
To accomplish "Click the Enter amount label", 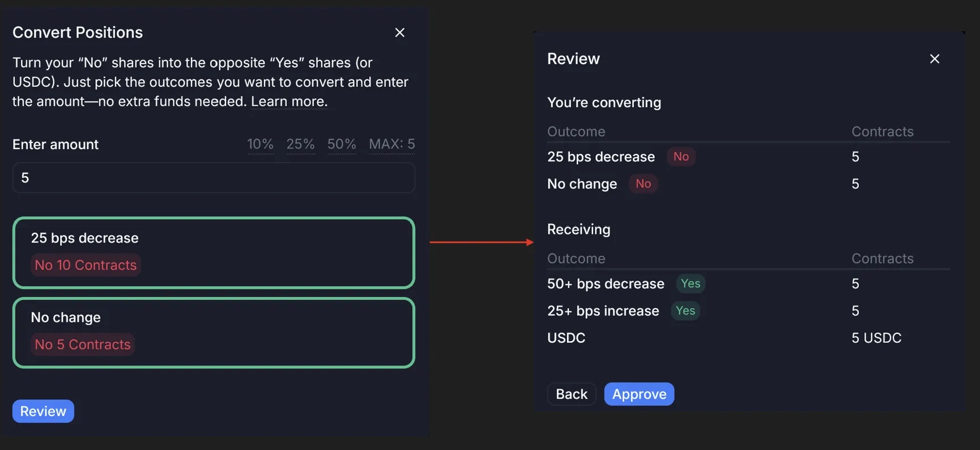I will (56, 145).
